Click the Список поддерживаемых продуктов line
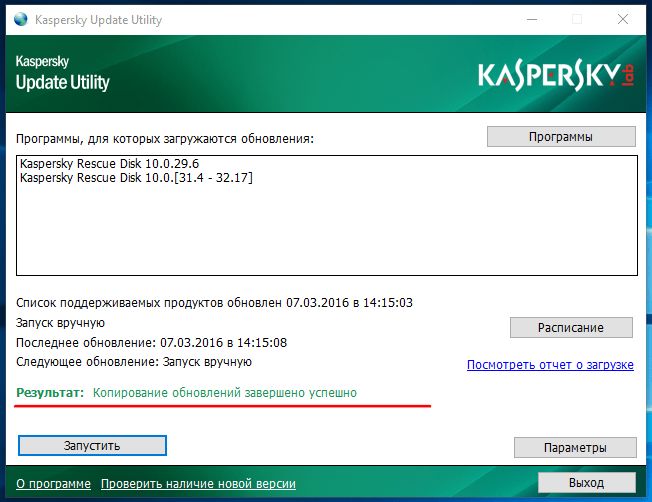The height and width of the screenshot is (502, 652). [x=214, y=302]
